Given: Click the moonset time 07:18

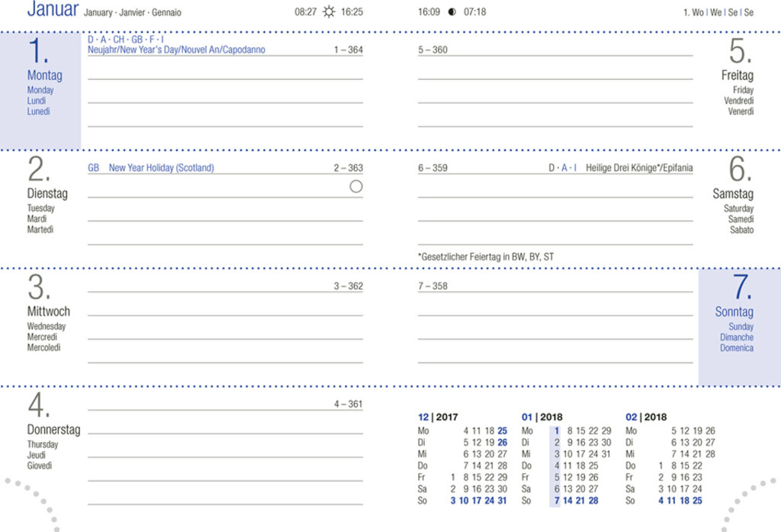Looking at the screenshot, I should [474, 12].
